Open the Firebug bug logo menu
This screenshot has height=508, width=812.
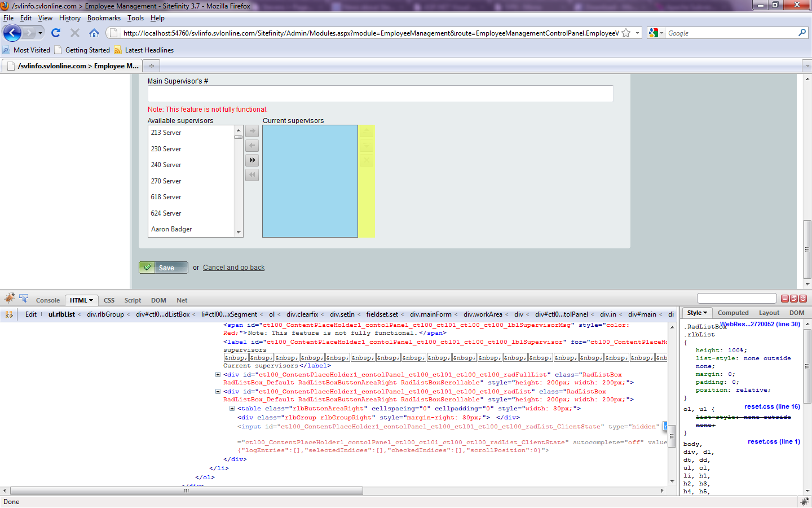(10, 299)
